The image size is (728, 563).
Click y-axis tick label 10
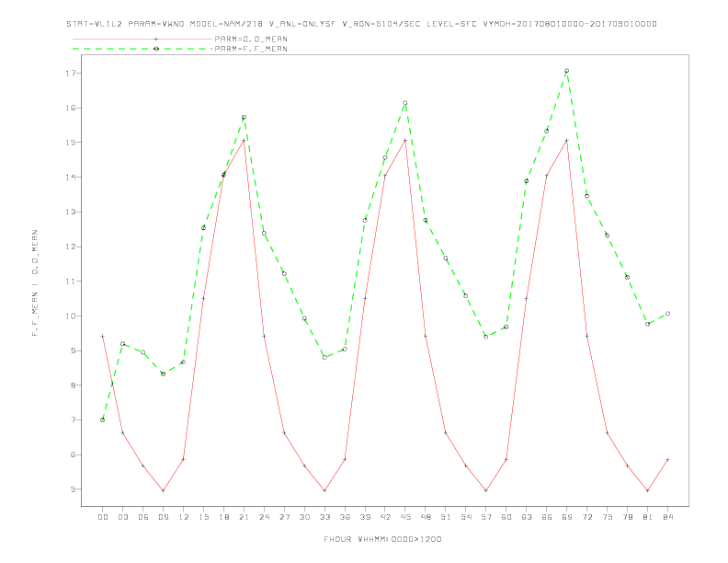70,316
